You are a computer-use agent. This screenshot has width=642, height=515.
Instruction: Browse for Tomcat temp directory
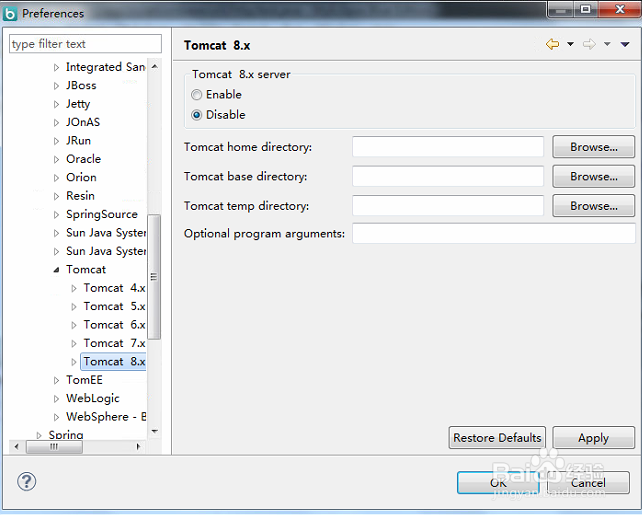[x=593, y=206]
